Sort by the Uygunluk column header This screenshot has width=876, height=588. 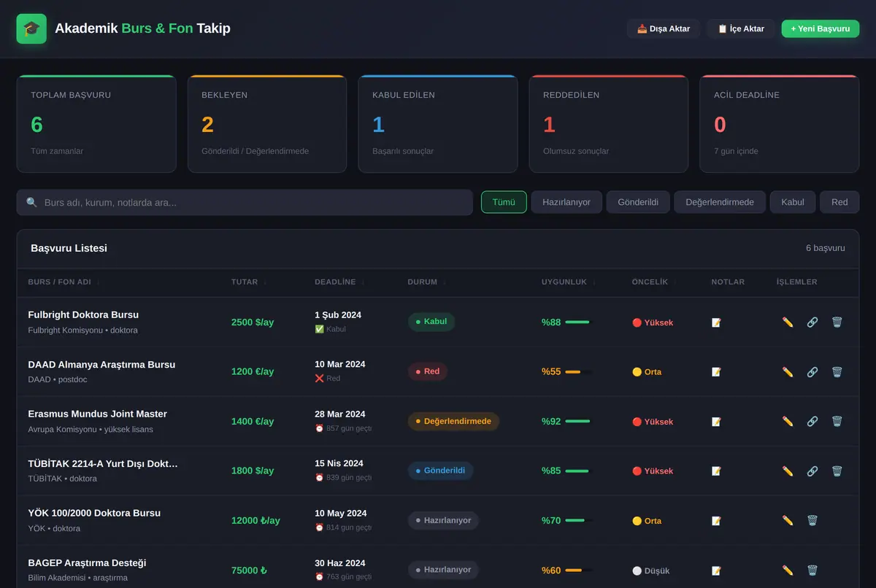point(569,282)
